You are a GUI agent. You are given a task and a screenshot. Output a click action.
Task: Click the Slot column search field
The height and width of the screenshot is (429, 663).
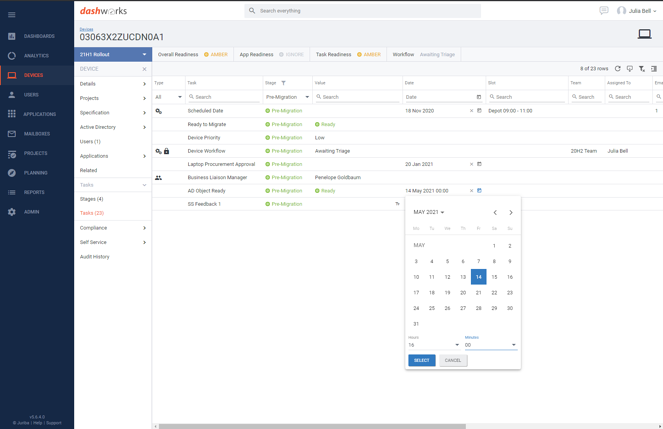(526, 97)
